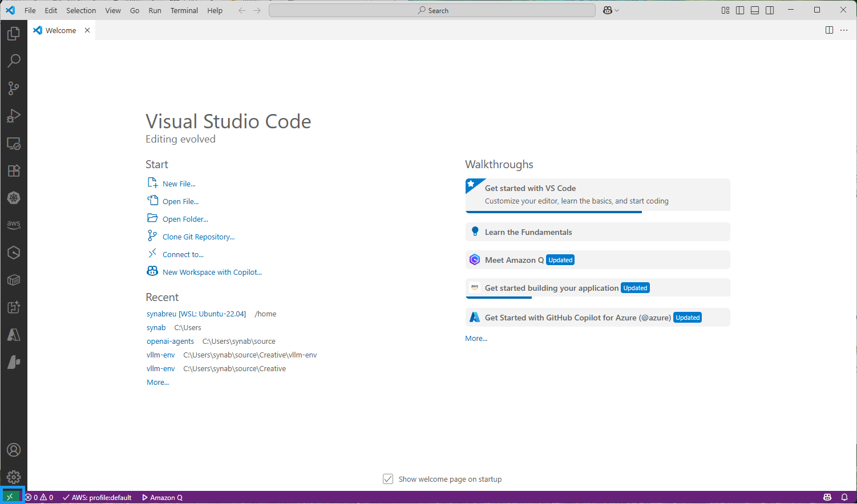Open Meet Amazon Q walkthrough
Screen dimensions: 857x504
pos(597,260)
